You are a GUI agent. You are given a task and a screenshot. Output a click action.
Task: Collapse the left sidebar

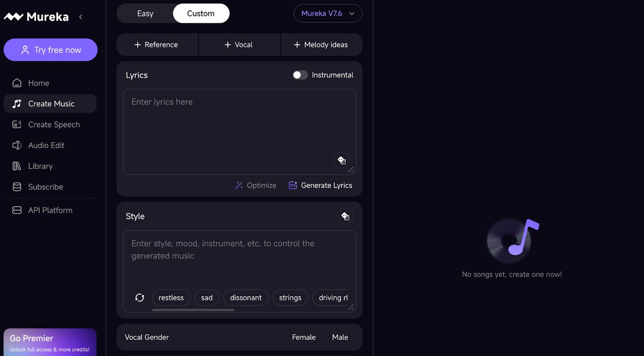80,16
